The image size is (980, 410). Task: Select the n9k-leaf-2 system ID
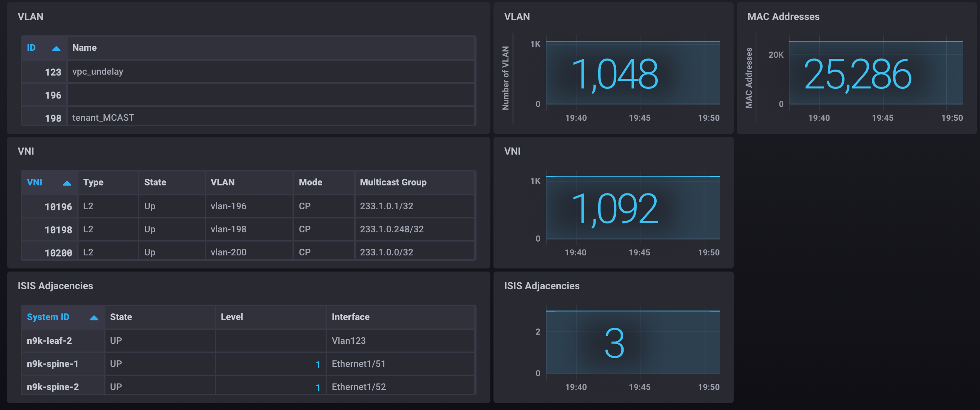(x=63, y=341)
